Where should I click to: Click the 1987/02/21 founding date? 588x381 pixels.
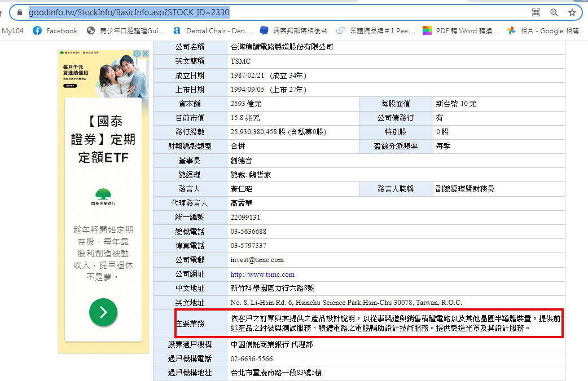pos(247,76)
